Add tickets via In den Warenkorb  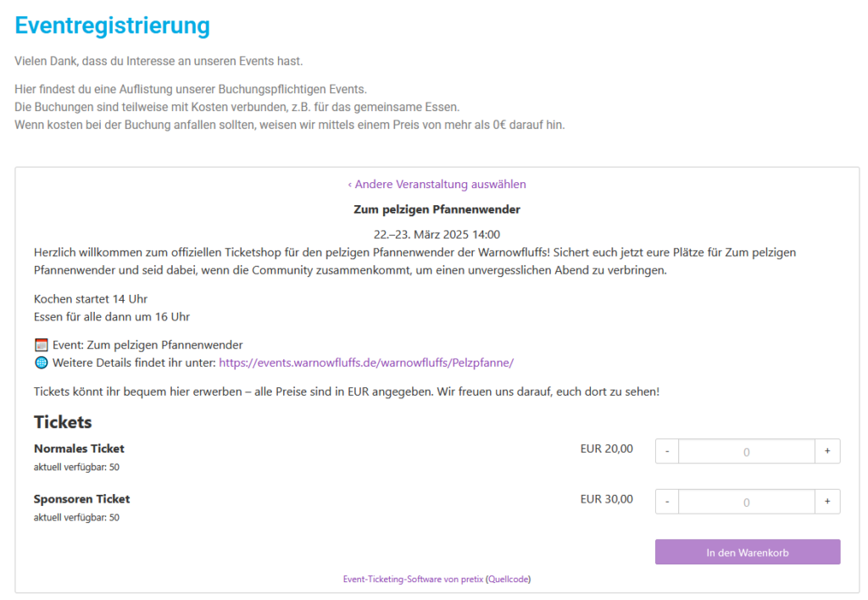748,552
